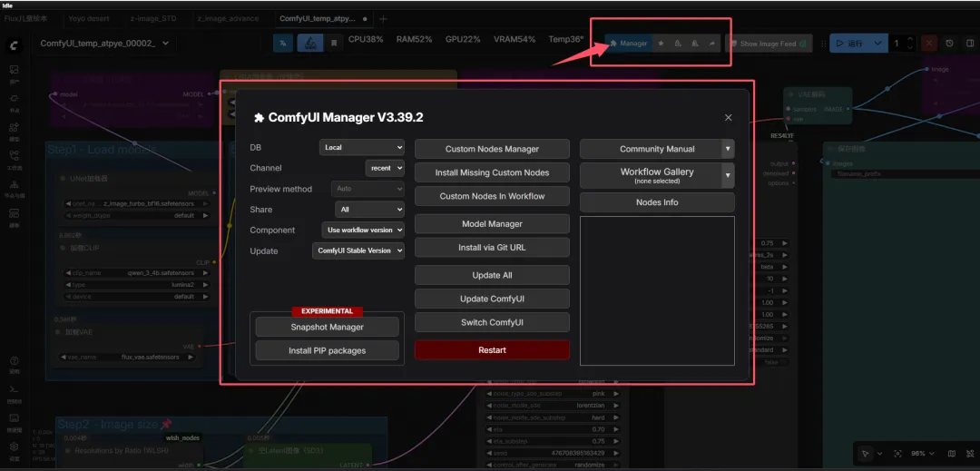The image size is (980, 471).
Task: Switch to the z-image_STD tab
Action: pos(153,18)
